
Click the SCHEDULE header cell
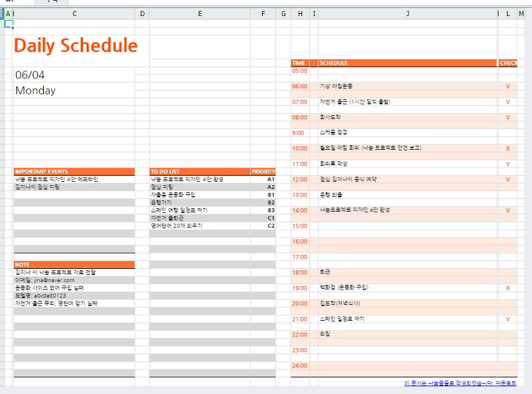tap(408, 63)
